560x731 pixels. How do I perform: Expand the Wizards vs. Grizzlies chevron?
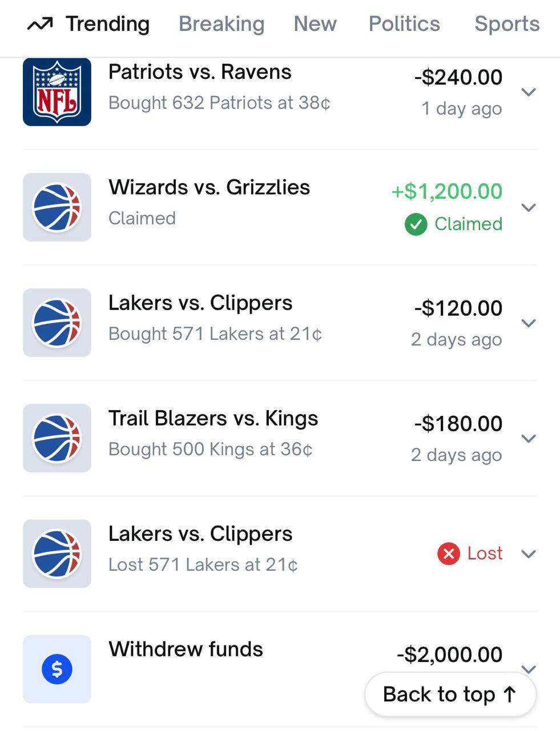(x=529, y=207)
